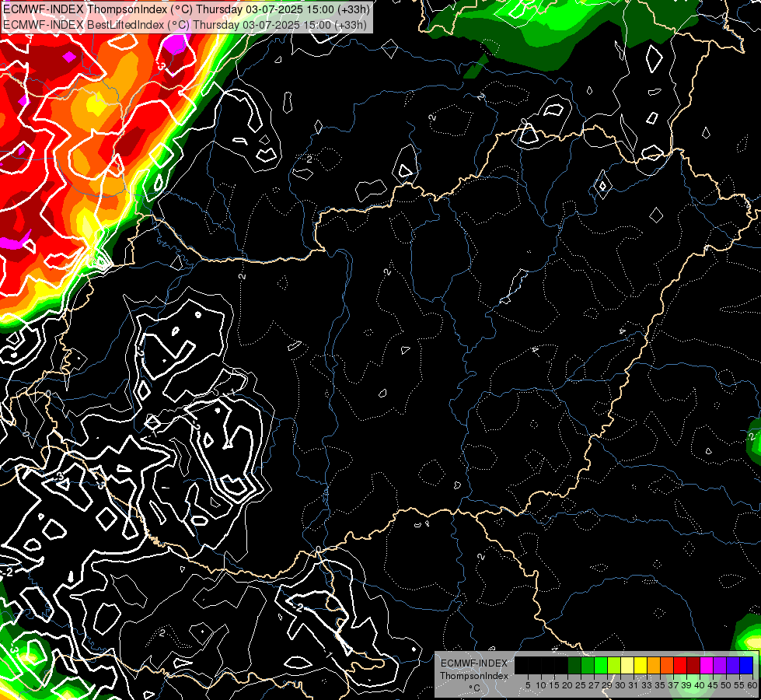Select the orange 33-35 legend swatch
Viewport: 761px width, 700px height.
coord(654,666)
